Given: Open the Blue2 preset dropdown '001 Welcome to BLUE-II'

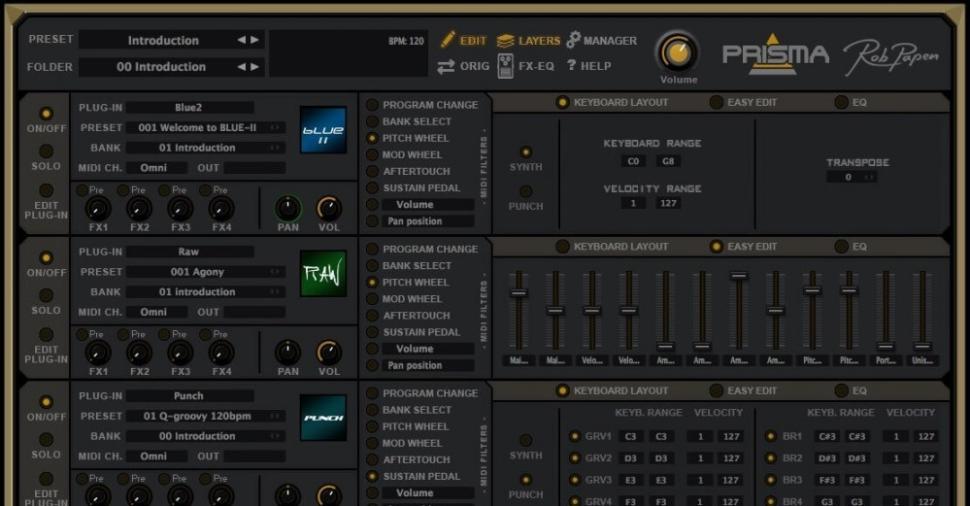Looking at the screenshot, I should pos(205,128).
